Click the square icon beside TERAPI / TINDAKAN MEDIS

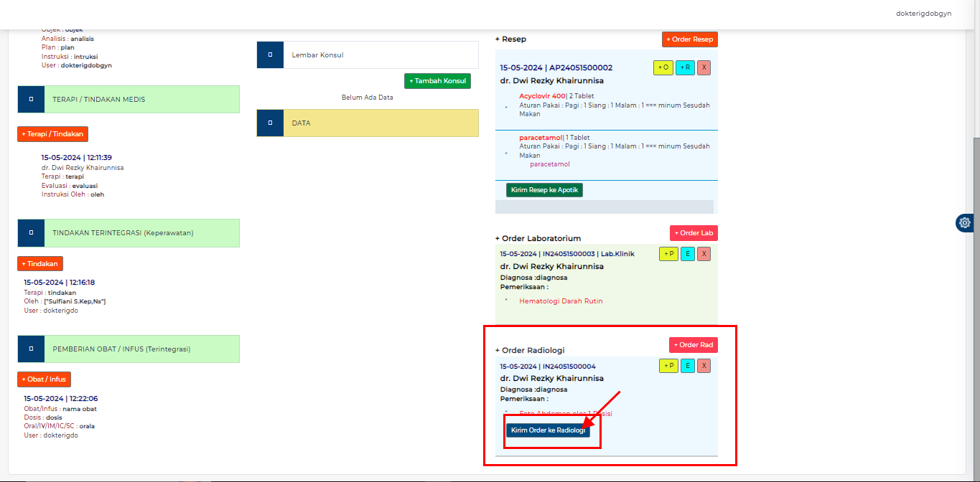31,100
